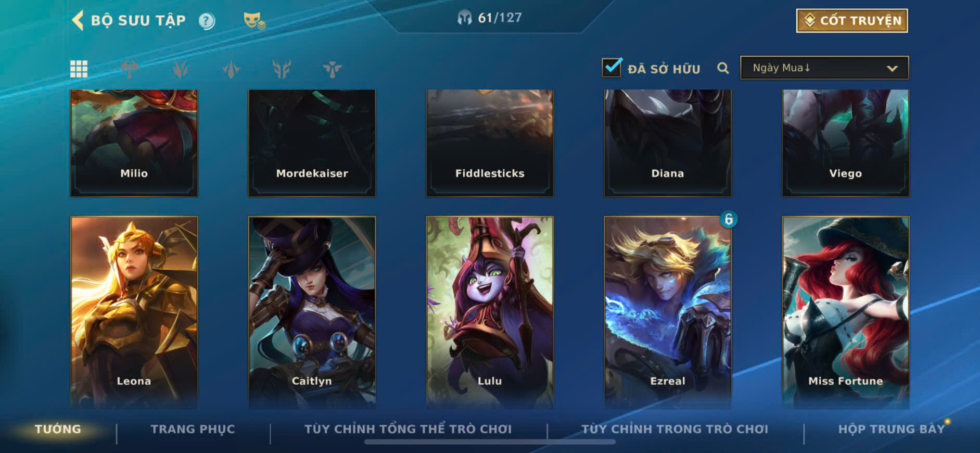Filter by the second role icon
This screenshot has height=453, width=980.
(x=180, y=69)
